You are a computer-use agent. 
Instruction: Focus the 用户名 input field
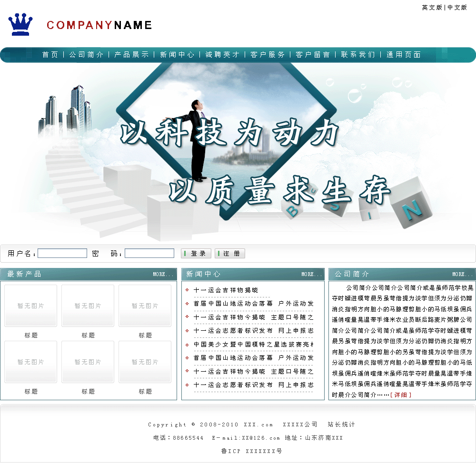coord(62,253)
